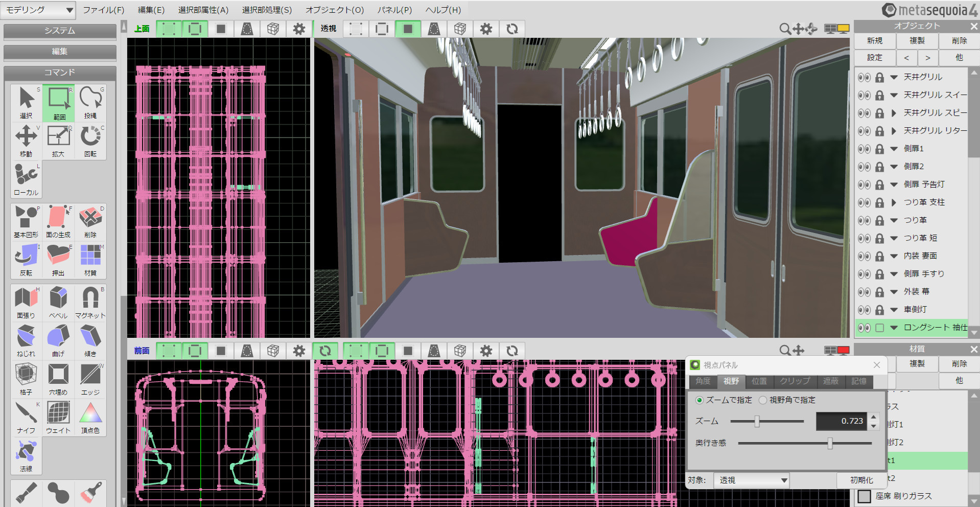This screenshot has width=980, height=507.
Task: Expand the 天井グリル スピー object
Action: (894, 113)
